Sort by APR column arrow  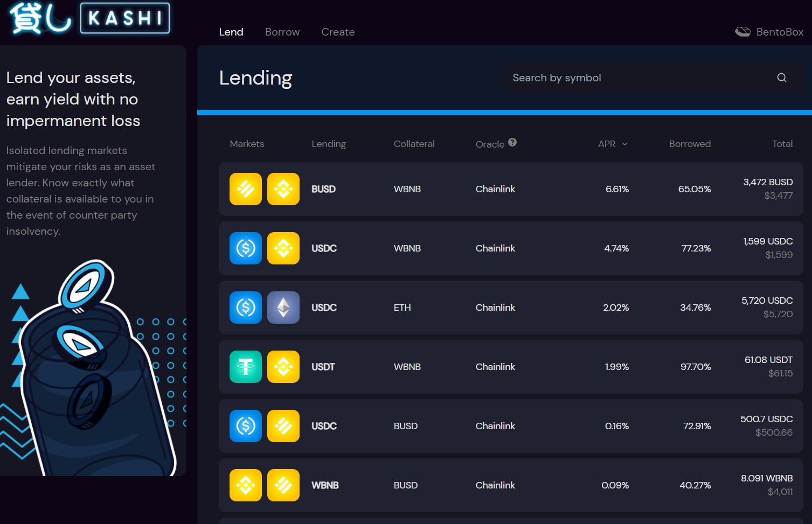click(625, 144)
